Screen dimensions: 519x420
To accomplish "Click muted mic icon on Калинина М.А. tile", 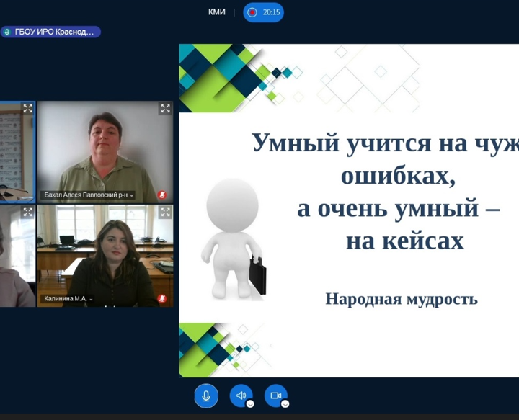I will point(162,298).
